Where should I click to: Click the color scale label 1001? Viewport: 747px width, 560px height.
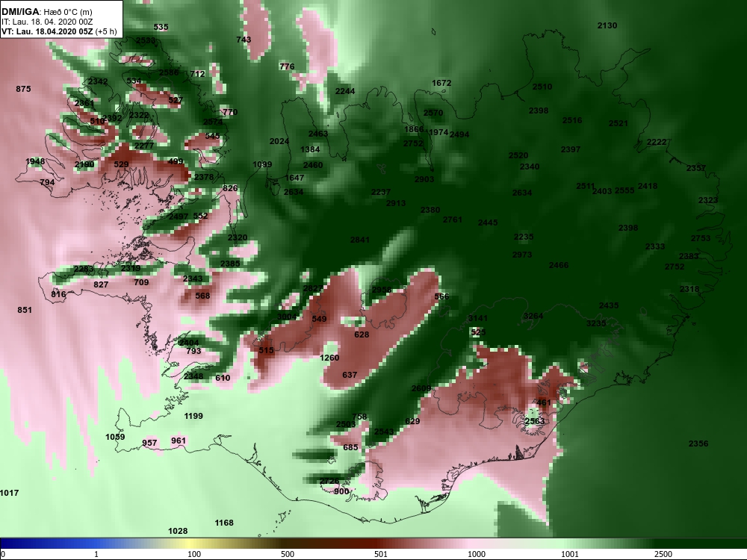tap(570, 554)
